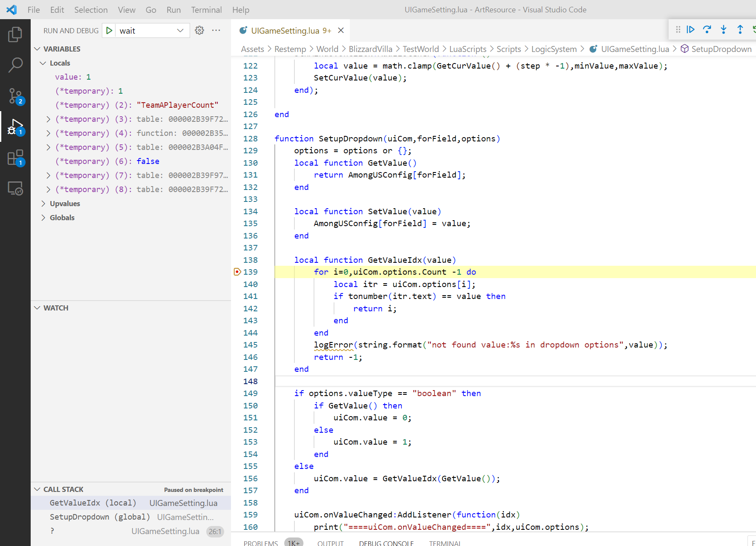Viewport: 756px width, 546px height.
Task: Switch to the TERMINAL panel tab
Action: (x=445, y=543)
